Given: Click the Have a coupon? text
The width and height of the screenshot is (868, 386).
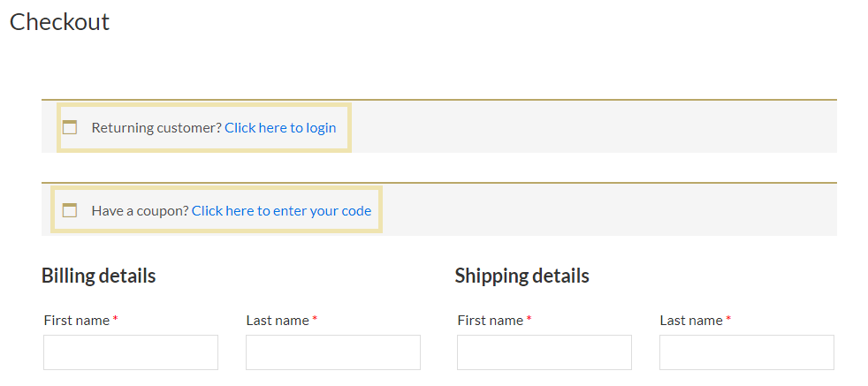Looking at the screenshot, I should tap(141, 211).
